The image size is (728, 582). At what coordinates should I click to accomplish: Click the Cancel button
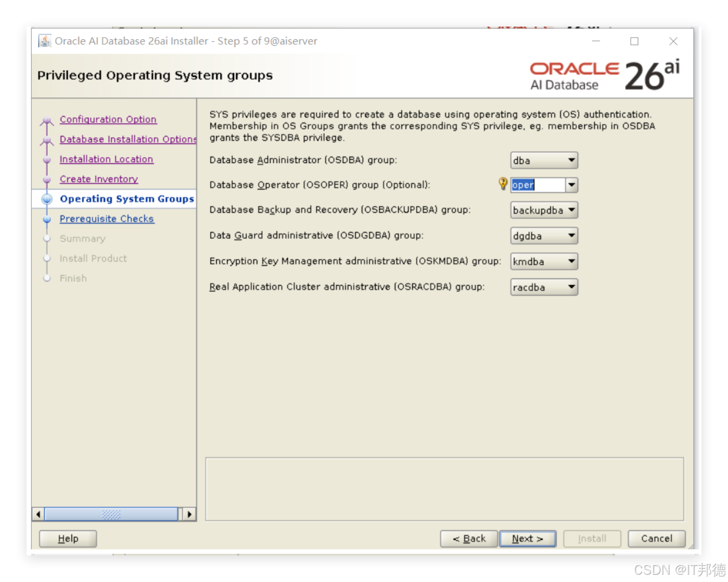click(x=657, y=538)
